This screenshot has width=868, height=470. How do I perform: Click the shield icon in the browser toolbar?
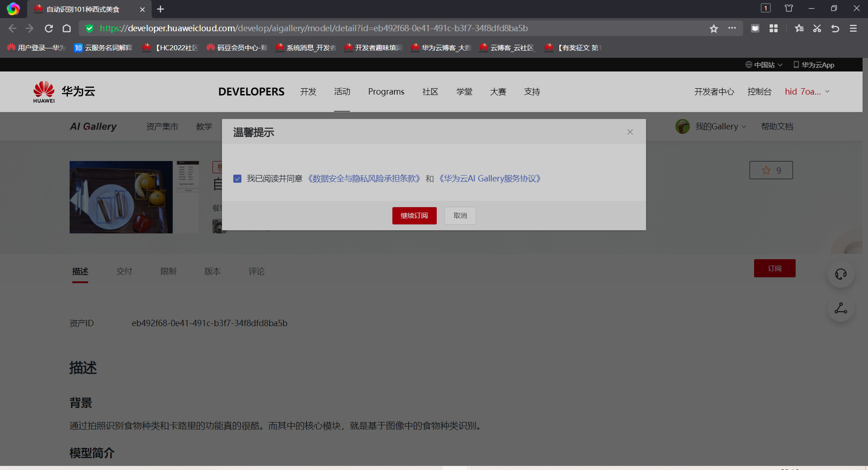pos(755,28)
